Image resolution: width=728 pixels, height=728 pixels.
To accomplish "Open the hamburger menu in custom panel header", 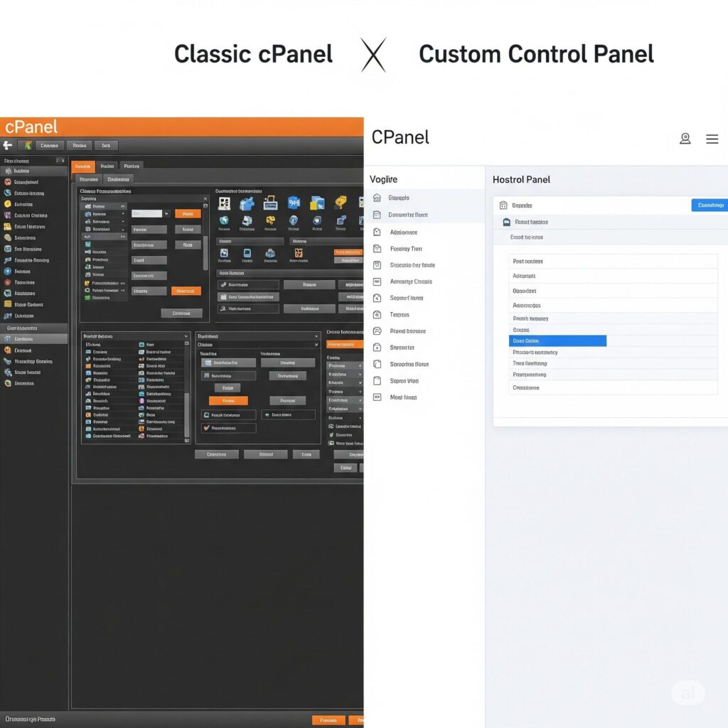I will pos(712,139).
